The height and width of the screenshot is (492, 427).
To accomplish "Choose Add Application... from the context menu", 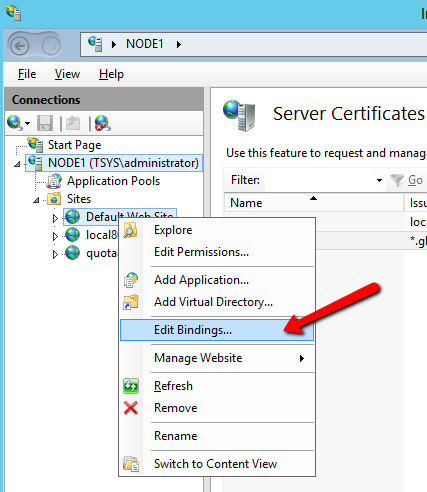I will pos(217,280).
